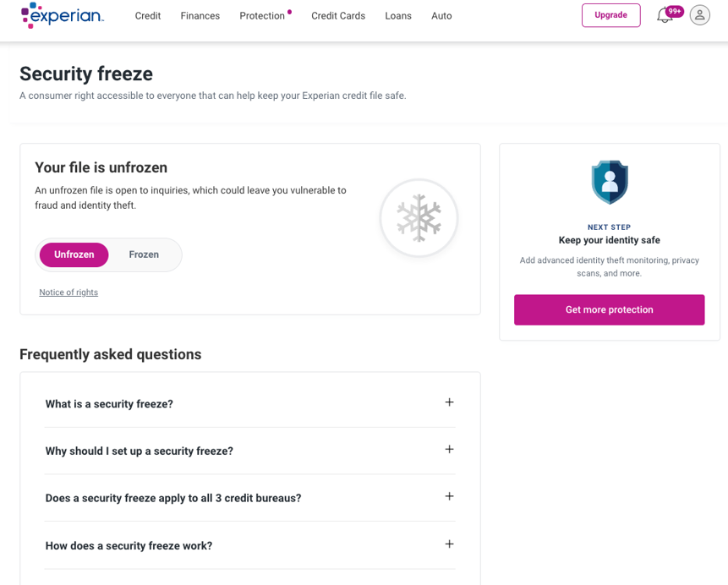
Task: Open the Auto menu
Action: [441, 16]
